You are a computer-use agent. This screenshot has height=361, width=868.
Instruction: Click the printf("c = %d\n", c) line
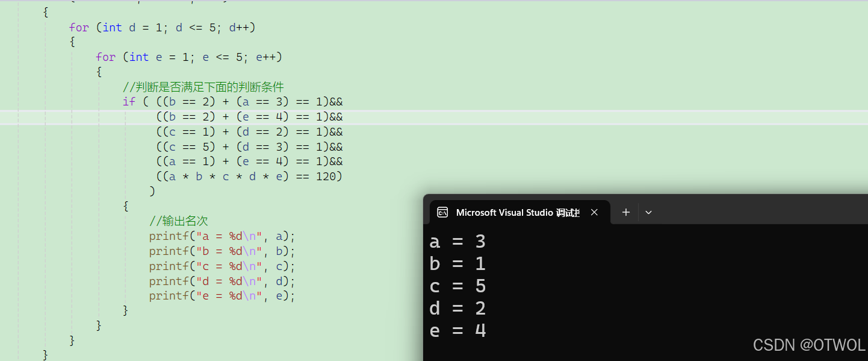(222, 266)
